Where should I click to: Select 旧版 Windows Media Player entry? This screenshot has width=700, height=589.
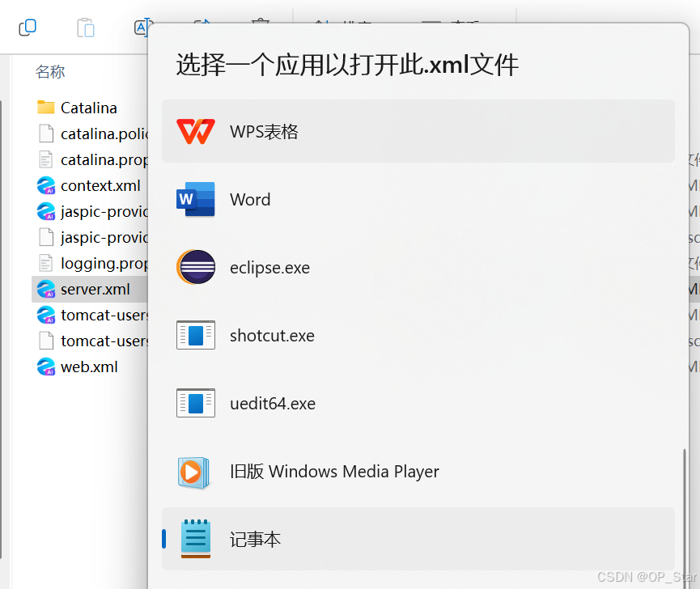pyautogui.click(x=418, y=471)
